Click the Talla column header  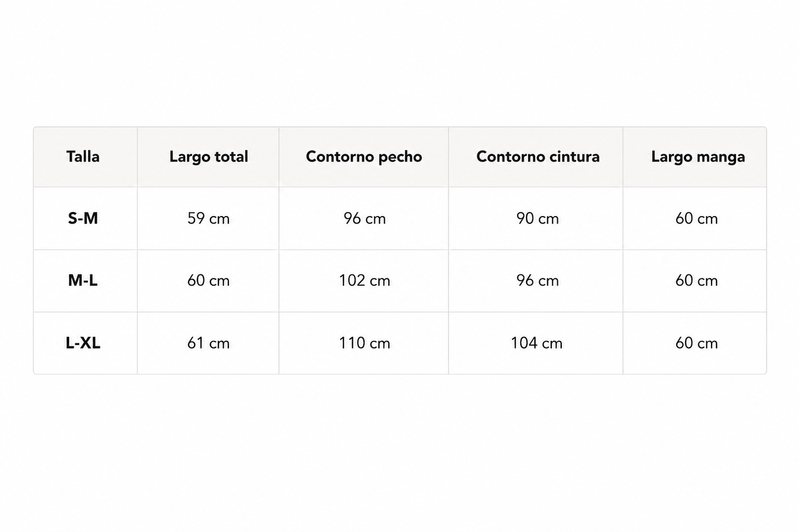click(x=85, y=157)
